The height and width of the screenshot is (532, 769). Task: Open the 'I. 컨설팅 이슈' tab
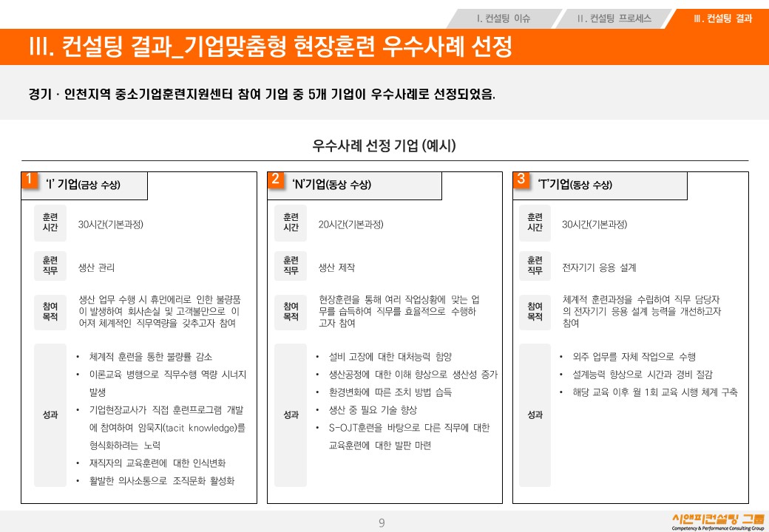click(x=504, y=18)
